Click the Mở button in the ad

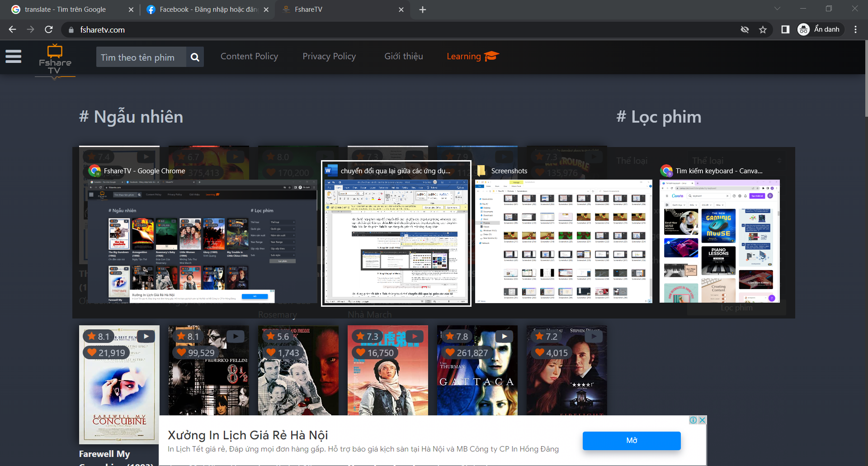tap(632, 441)
